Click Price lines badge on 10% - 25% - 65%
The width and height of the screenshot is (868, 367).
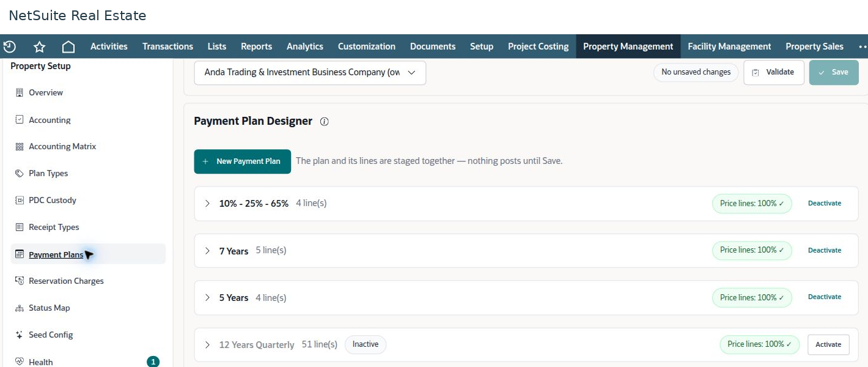pyautogui.click(x=752, y=203)
